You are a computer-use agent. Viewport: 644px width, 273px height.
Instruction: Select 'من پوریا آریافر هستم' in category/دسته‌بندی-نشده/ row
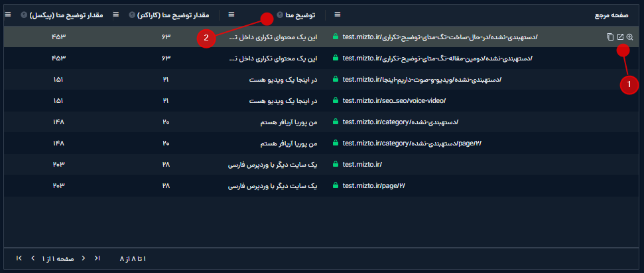pyautogui.click(x=289, y=122)
